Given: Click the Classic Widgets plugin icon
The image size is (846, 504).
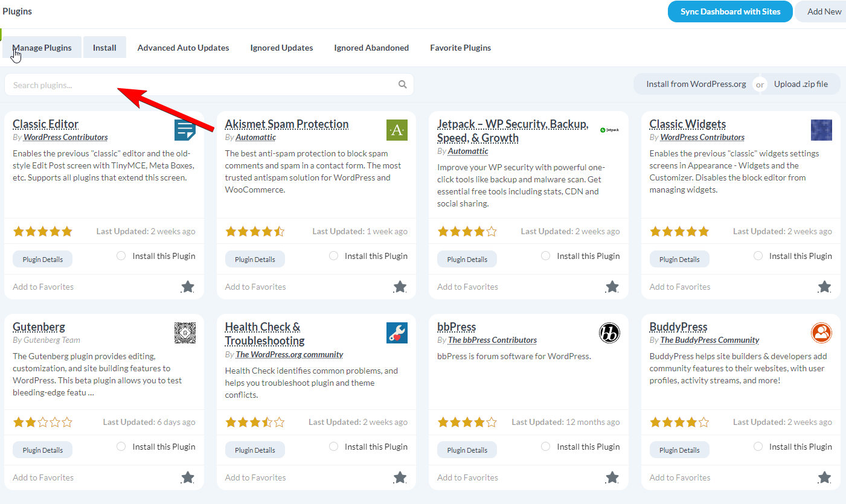Looking at the screenshot, I should (821, 130).
